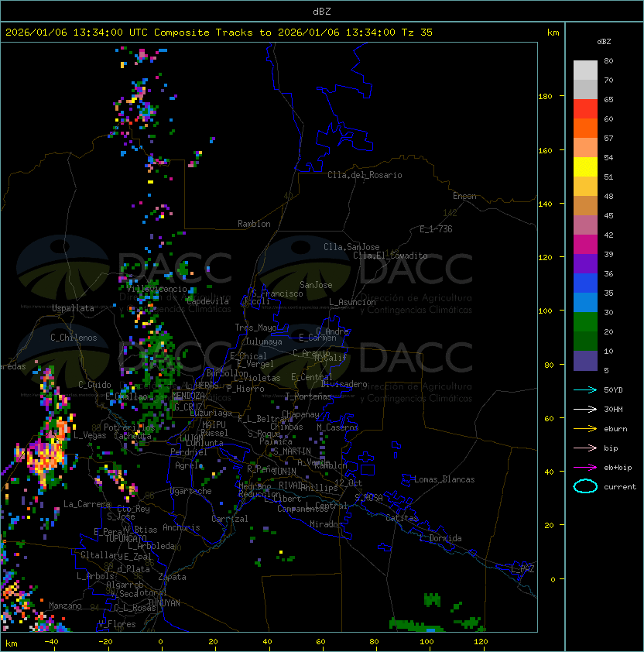Screen dimensions: 644x652
Task: Click the white 30HM arrow icon
Action: pyautogui.click(x=585, y=409)
